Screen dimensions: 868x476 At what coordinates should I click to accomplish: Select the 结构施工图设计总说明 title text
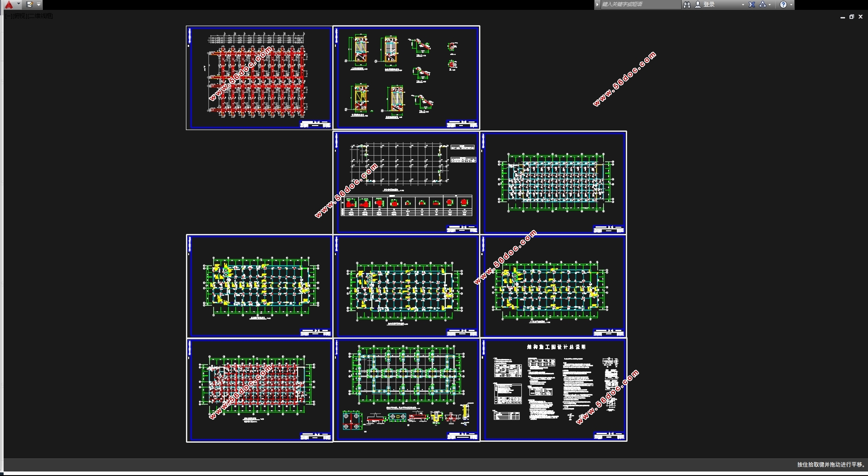click(x=556, y=347)
